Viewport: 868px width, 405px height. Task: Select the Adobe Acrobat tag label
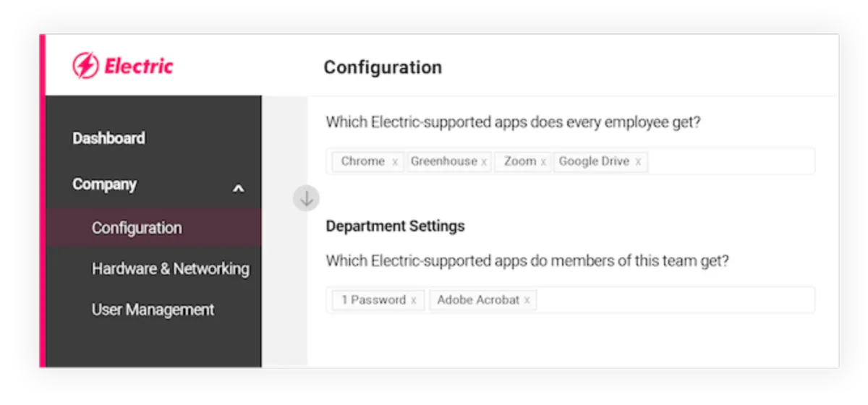click(x=478, y=300)
